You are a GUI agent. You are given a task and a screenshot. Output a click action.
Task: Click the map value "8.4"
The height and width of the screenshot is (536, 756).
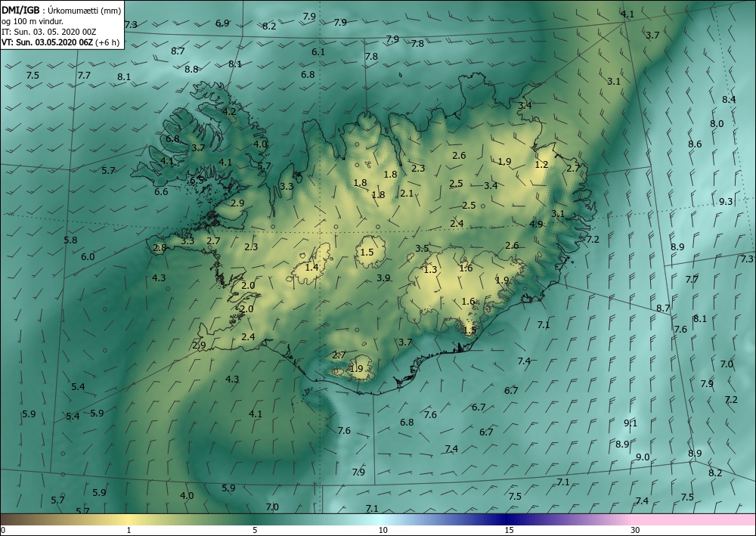pyautogui.click(x=729, y=99)
